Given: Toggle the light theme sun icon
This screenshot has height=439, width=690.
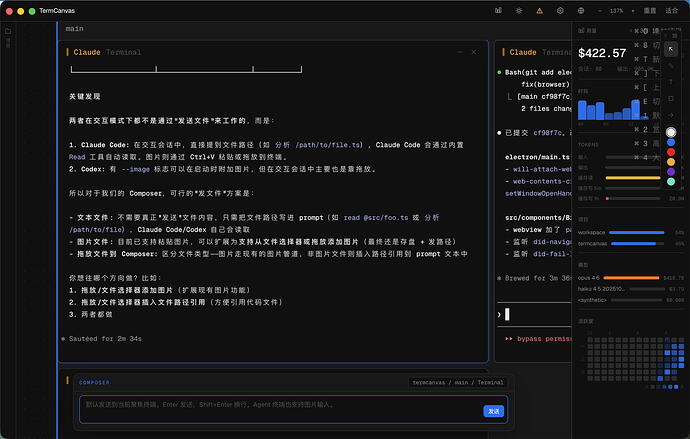Looking at the screenshot, I should [x=519, y=11].
